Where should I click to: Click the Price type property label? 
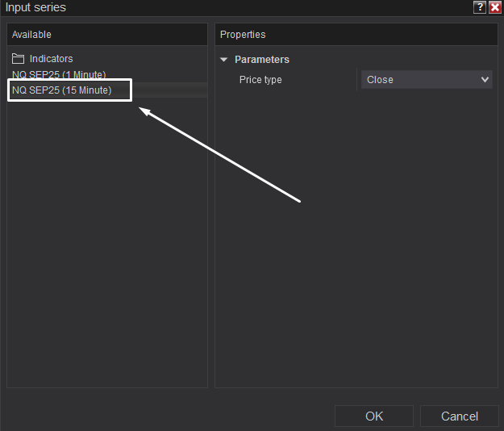tap(260, 79)
